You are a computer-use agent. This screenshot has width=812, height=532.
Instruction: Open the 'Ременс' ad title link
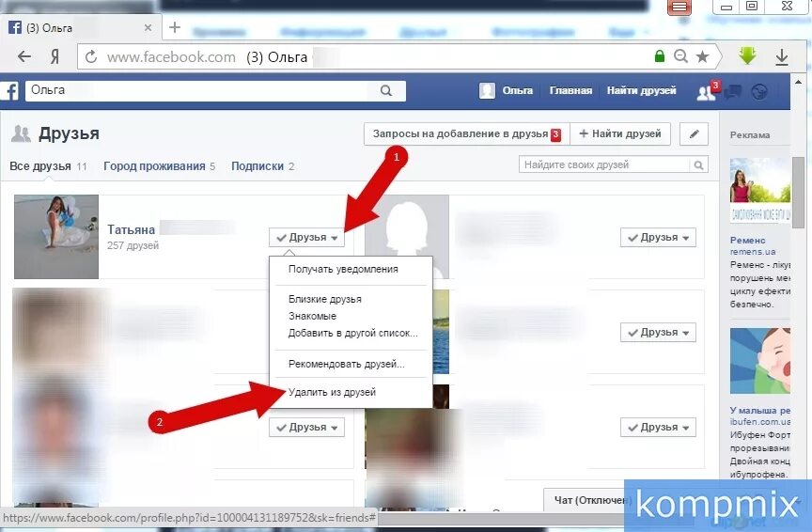click(x=748, y=240)
